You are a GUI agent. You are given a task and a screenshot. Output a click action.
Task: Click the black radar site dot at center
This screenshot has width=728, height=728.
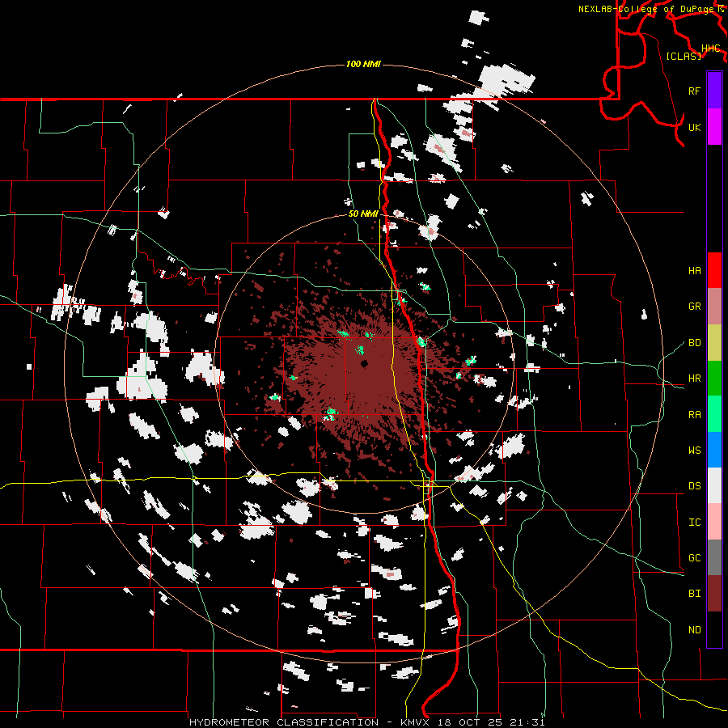[x=365, y=363]
